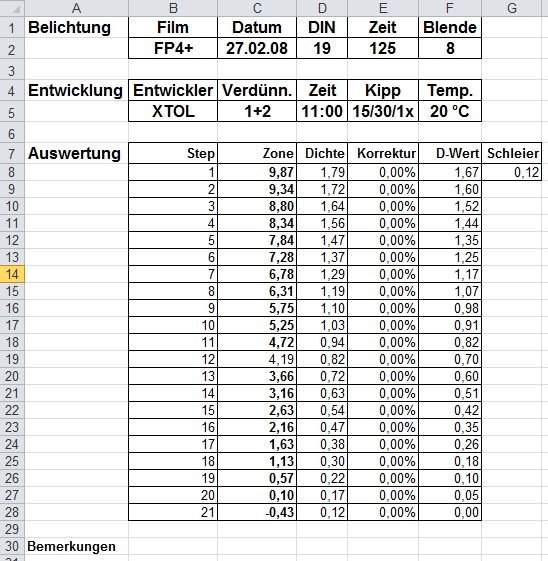Viewport: 548px width, 561px height.
Task: Select row 30 header
Action: pos(12,546)
